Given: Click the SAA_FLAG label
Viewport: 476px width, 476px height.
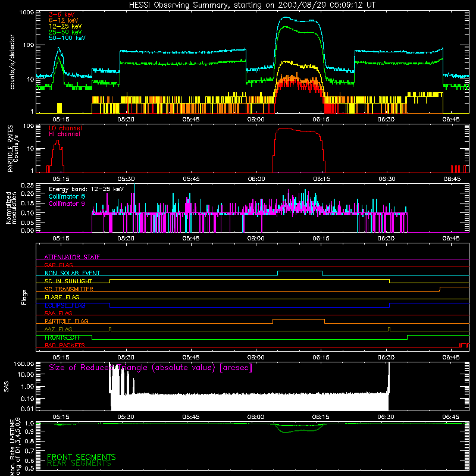Looking at the screenshot, I should pyautogui.click(x=58, y=313).
